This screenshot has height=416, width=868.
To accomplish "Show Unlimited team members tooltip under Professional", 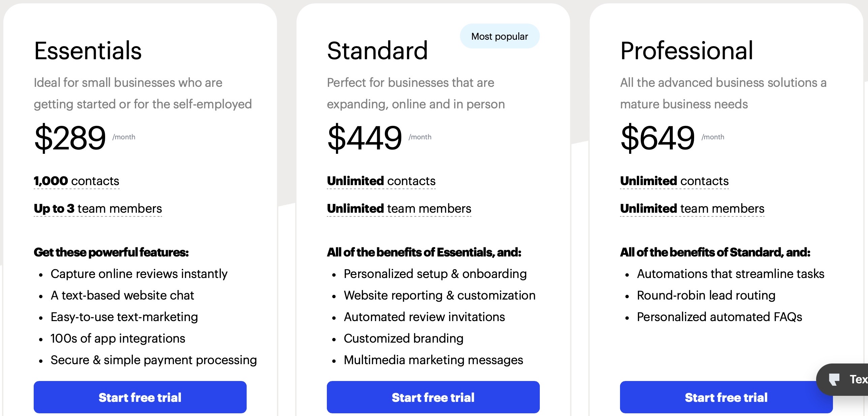I will 692,209.
